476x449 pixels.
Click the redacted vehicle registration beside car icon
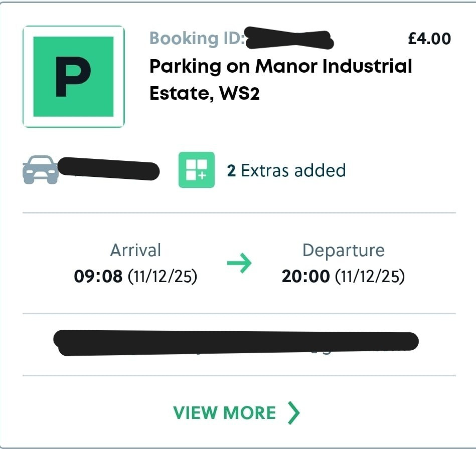108,169
